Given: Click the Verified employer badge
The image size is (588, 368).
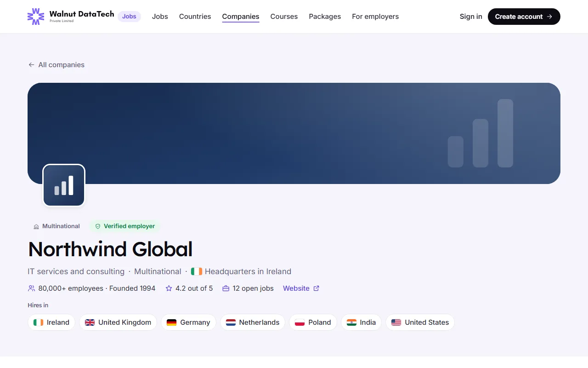Looking at the screenshot, I should click(124, 226).
